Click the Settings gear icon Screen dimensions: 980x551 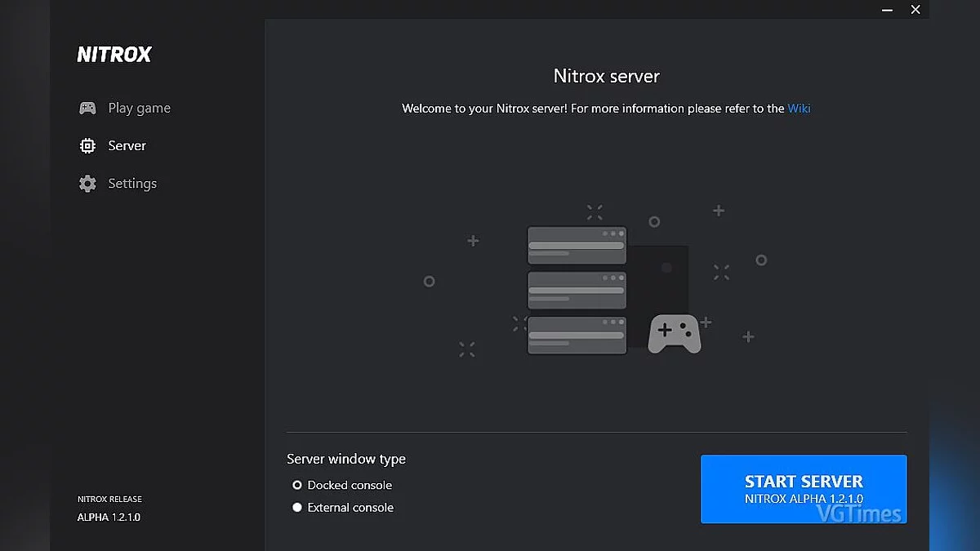tap(87, 184)
